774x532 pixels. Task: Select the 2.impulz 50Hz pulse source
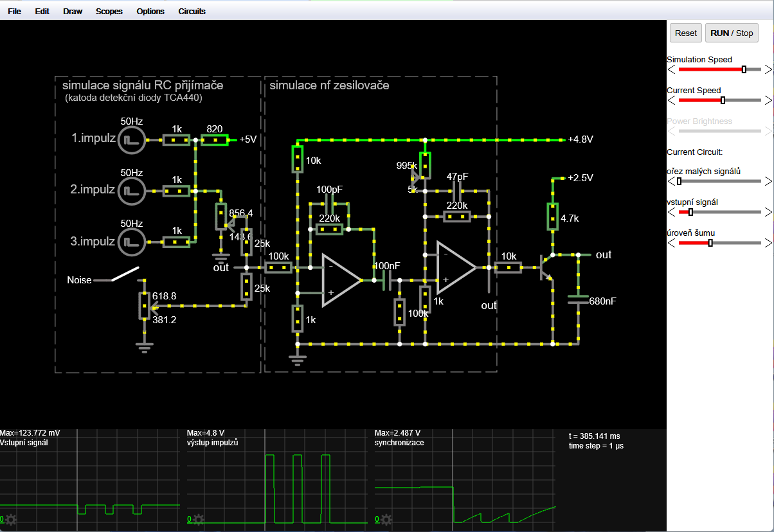click(131, 191)
